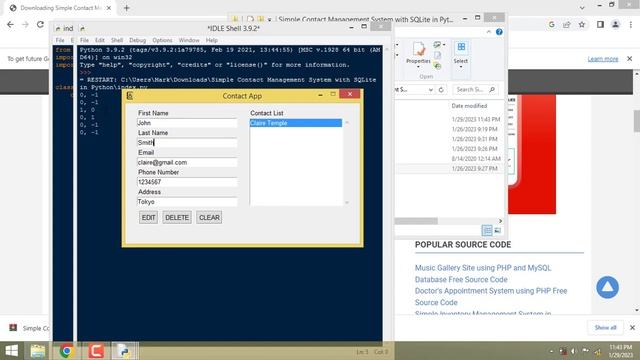Viewport: 640px width, 360px height.
Task: Open the File menu of the index editor window
Action: coord(60,40)
